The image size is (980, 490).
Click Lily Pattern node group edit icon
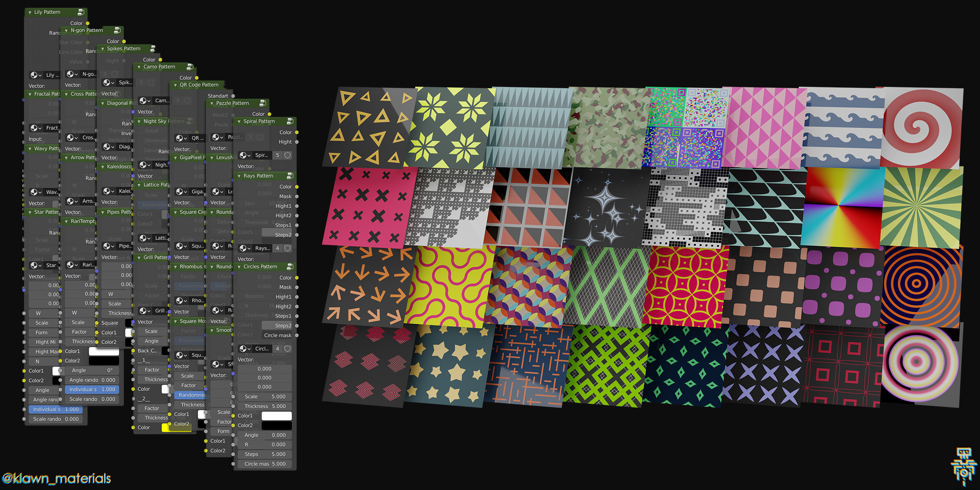coord(81,12)
